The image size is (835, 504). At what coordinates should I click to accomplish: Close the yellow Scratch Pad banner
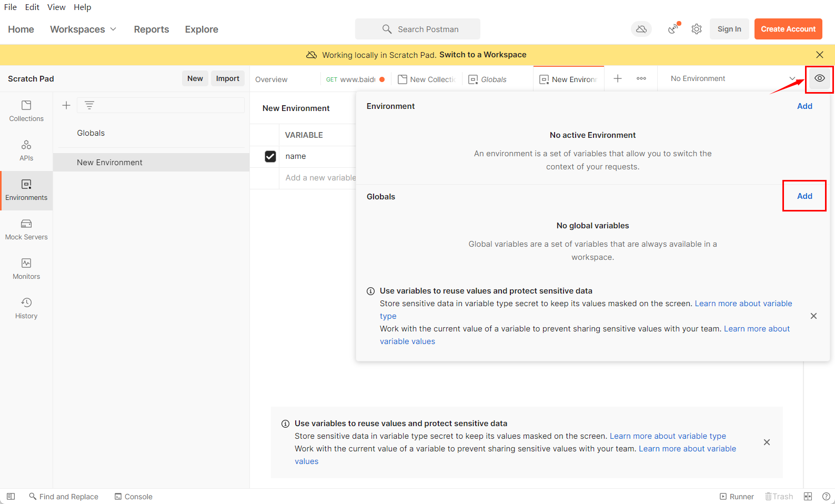coord(820,55)
